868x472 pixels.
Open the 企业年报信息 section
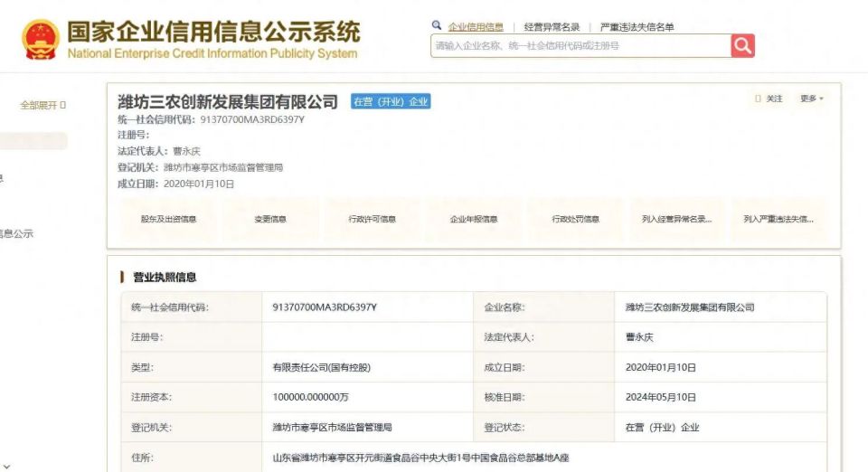[x=474, y=219]
